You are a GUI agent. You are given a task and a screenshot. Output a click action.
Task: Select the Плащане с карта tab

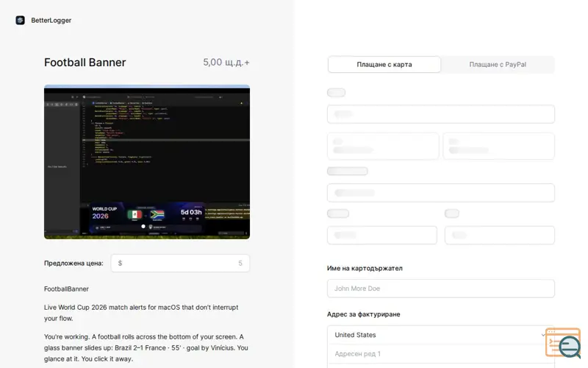[x=384, y=64]
